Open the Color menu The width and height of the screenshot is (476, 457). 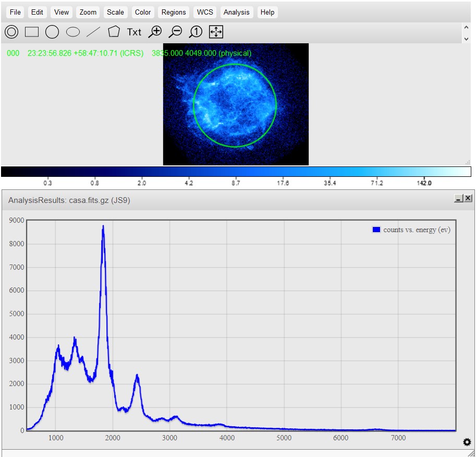[142, 12]
